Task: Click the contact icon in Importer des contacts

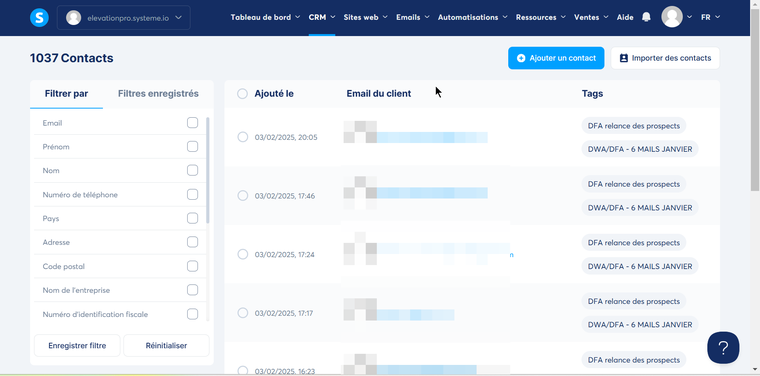Action: pyautogui.click(x=624, y=58)
